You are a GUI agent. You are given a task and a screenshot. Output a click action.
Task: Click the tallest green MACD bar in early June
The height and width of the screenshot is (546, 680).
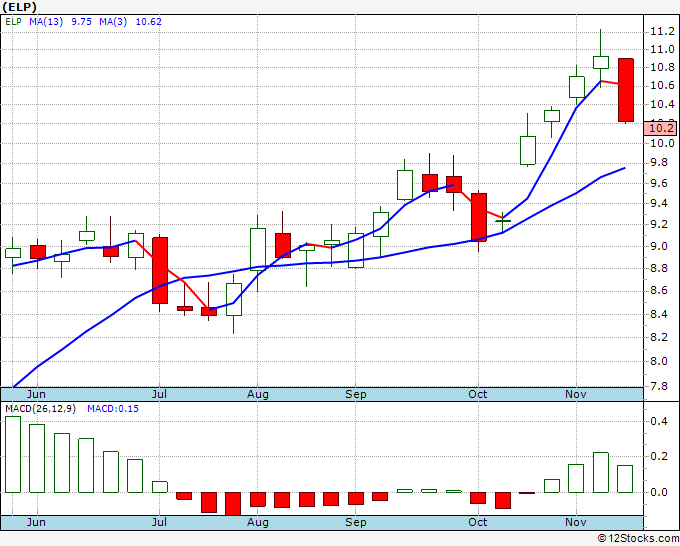[13, 454]
